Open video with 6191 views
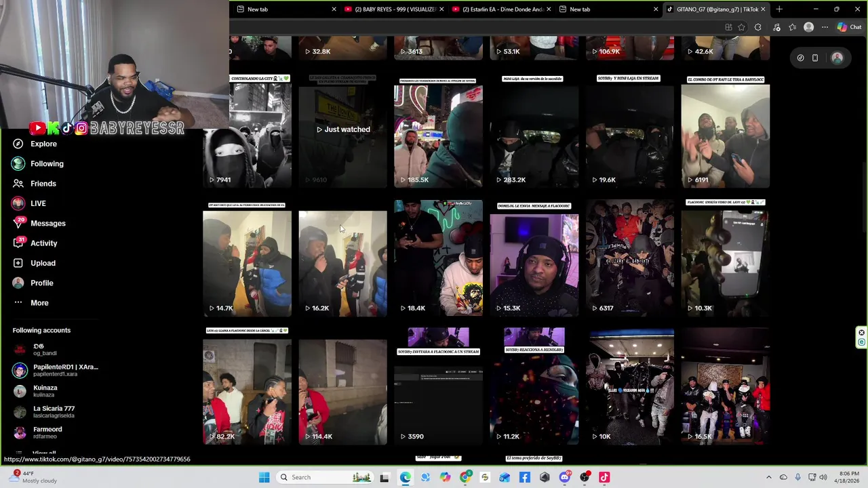 726,130
